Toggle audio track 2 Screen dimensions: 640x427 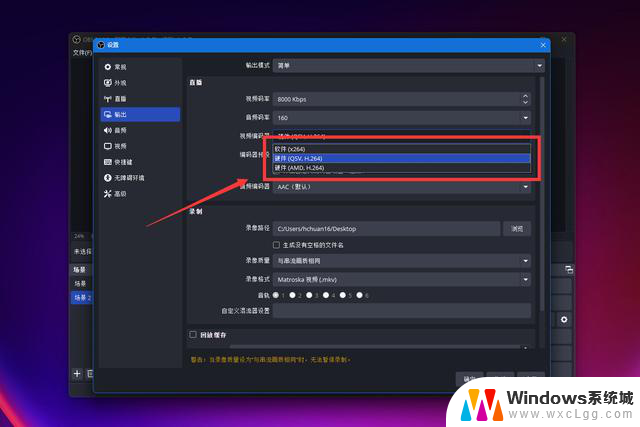pyautogui.click(x=293, y=295)
